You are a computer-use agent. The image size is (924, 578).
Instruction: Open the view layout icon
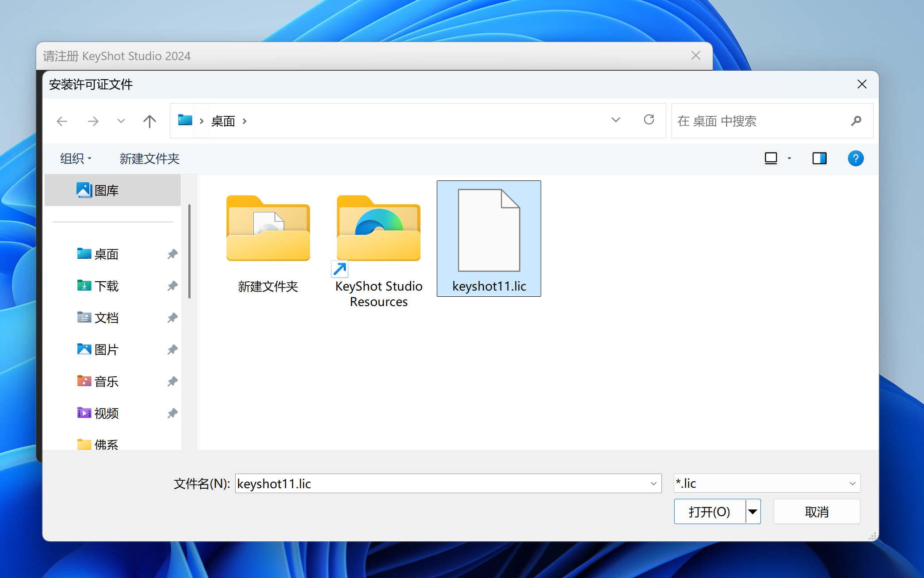click(x=771, y=158)
